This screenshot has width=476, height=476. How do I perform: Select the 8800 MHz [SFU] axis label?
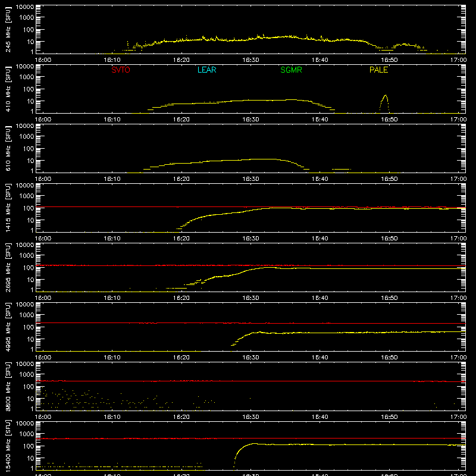point(8,386)
